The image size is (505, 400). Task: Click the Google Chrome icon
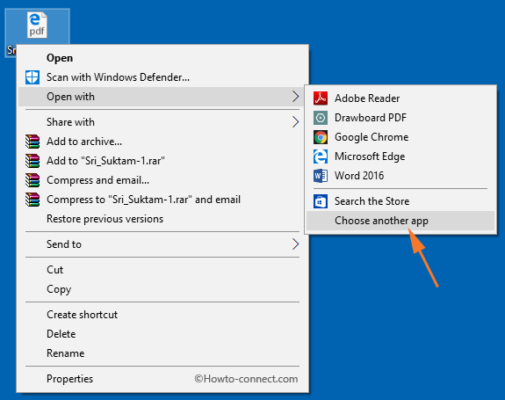click(320, 137)
